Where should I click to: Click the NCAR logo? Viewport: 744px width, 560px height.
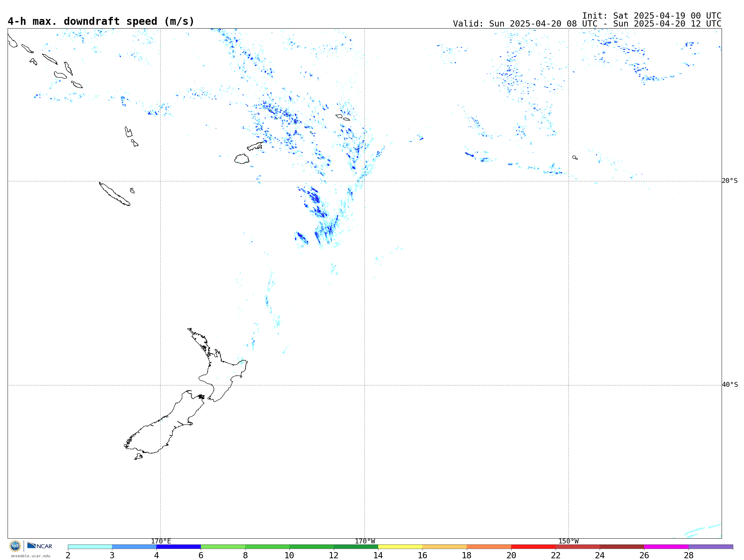click(x=40, y=546)
